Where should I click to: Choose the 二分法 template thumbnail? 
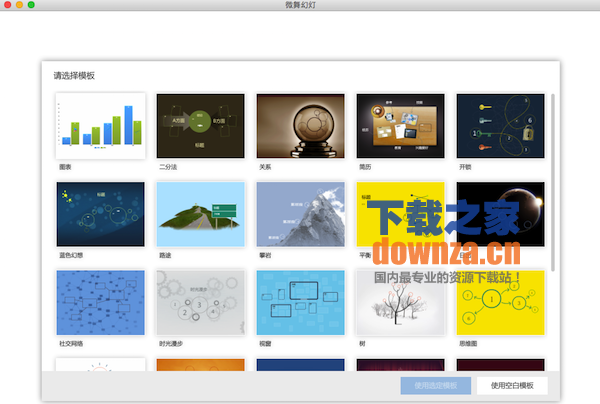201,125
